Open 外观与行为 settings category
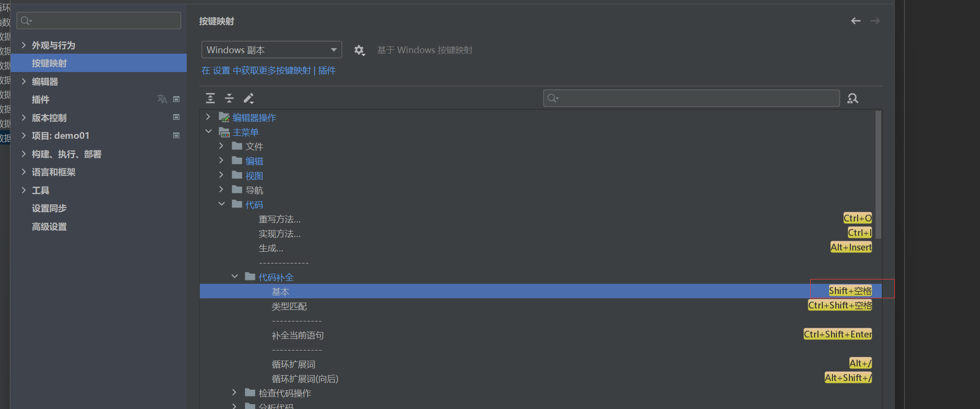This screenshot has height=409, width=980. [x=54, y=45]
